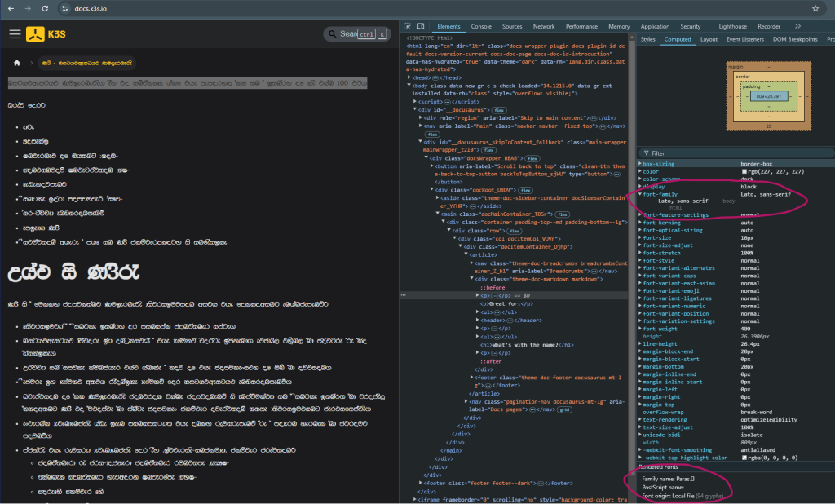
Task: Reload the page
Action: coord(46,8)
